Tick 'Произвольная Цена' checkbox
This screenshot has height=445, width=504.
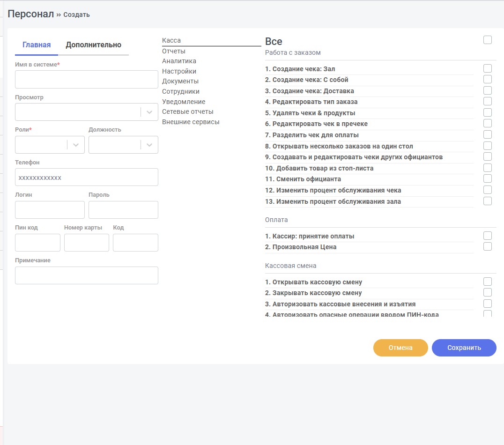pos(487,246)
